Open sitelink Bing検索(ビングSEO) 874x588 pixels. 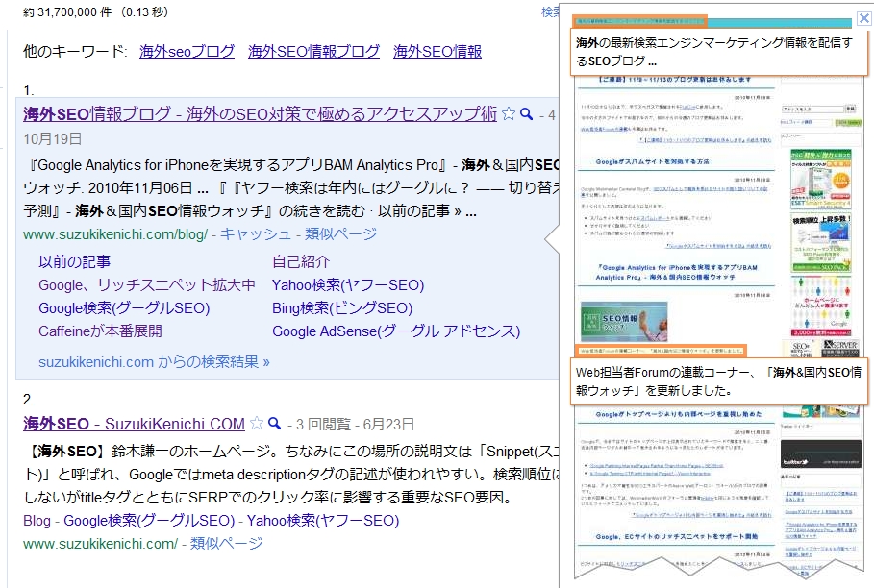[x=342, y=308]
